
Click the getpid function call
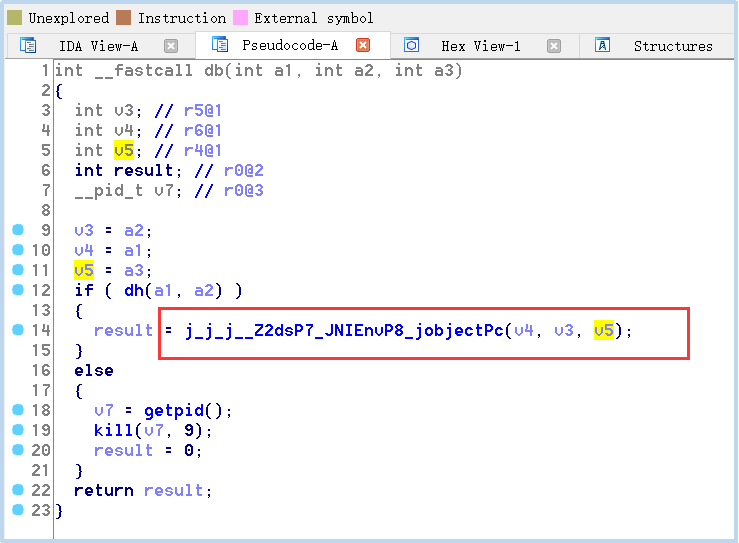[x=173, y=411]
